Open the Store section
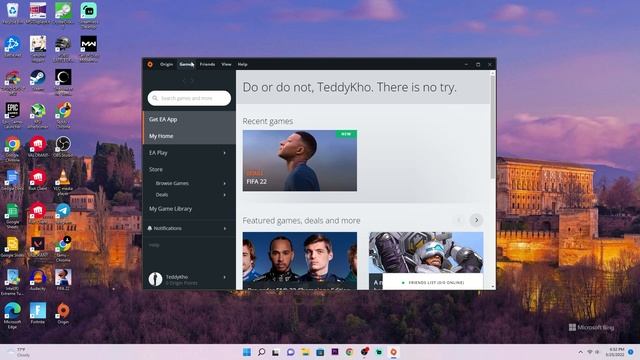Image resolution: width=640 pixels, height=360 pixels. coord(156,169)
